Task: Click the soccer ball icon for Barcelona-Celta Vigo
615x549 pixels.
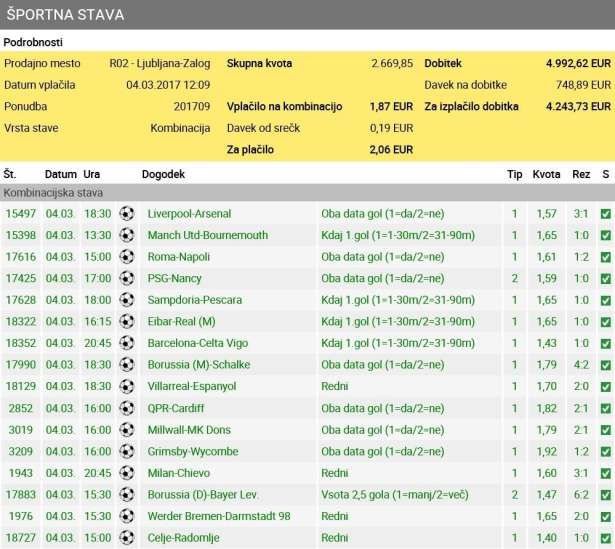Action: pos(127,343)
